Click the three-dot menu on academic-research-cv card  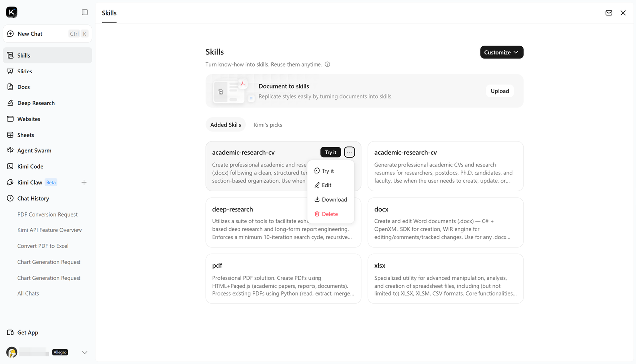[350, 152]
